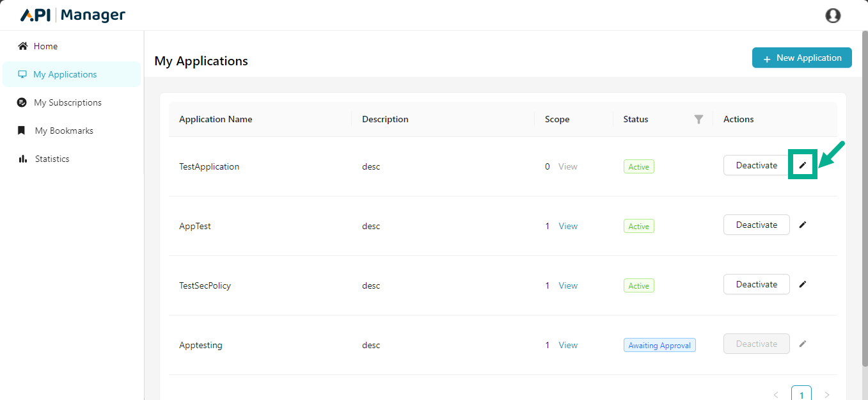Click the API Manager logo

click(x=73, y=15)
